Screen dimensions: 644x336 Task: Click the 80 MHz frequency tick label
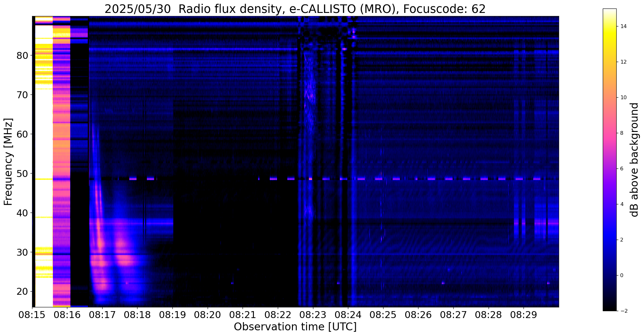22,55
